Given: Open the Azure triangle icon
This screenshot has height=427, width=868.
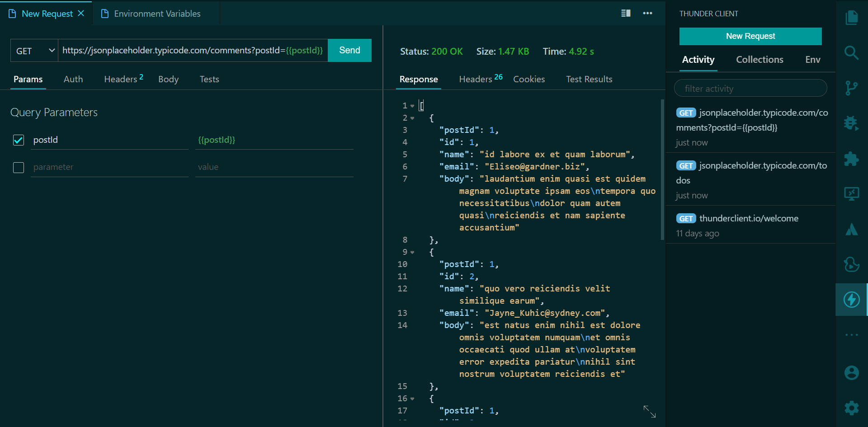Looking at the screenshot, I should [852, 230].
